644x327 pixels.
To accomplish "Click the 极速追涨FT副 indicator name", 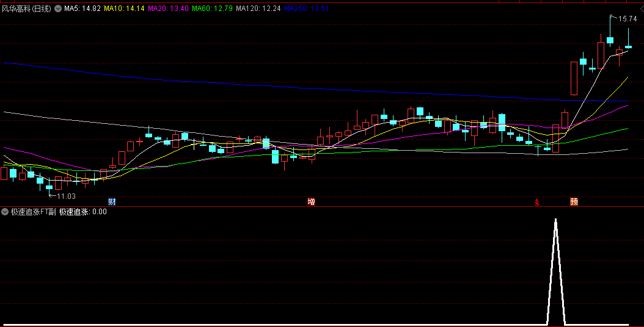I will [33, 212].
